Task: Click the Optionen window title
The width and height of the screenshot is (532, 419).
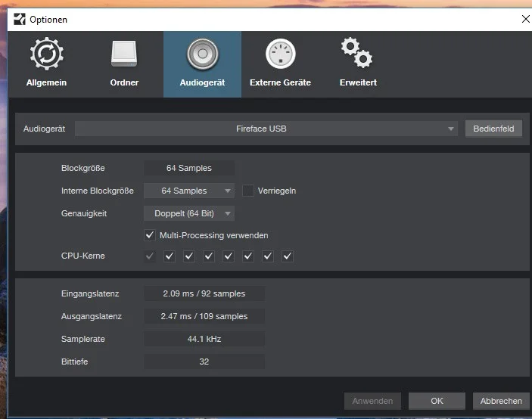Action: [x=48, y=20]
